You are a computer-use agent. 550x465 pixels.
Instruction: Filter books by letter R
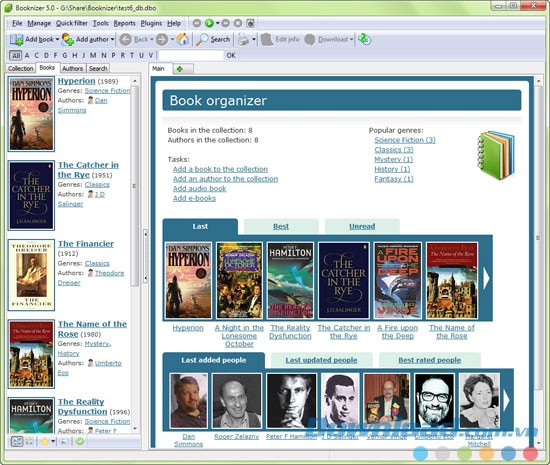point(122,55)
